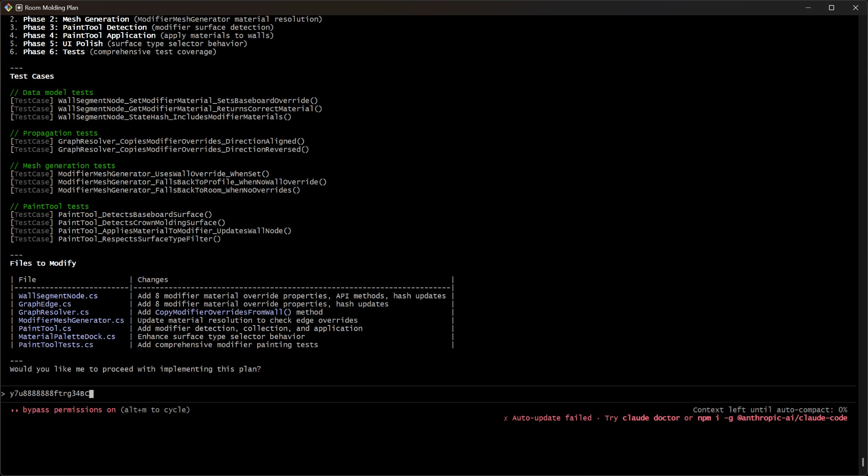This screenshot has width=868, height=476.
Task: Select WallSegmentNode.cs in the files table
Action: click(58, 296)
